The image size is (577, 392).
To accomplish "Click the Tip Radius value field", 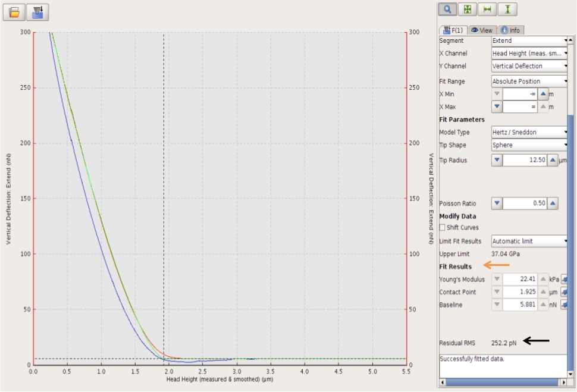I will coord(524,161).
